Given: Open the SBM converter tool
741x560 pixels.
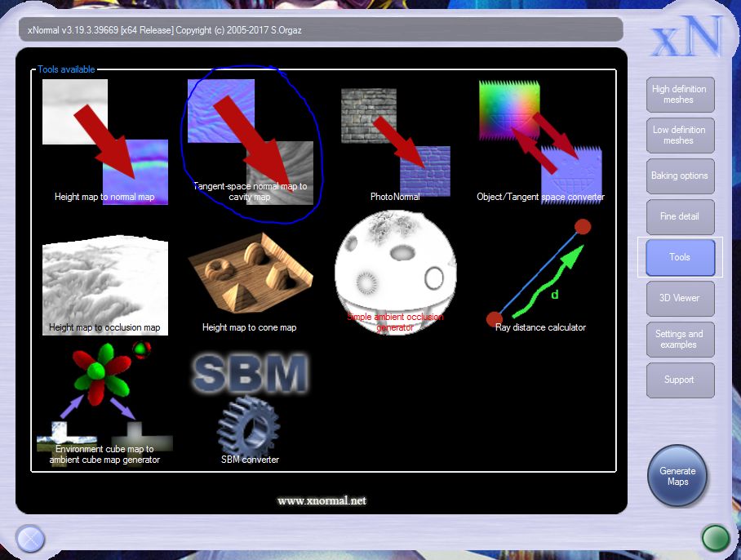Looking at the screenshot, I should [x=250, y=409].
